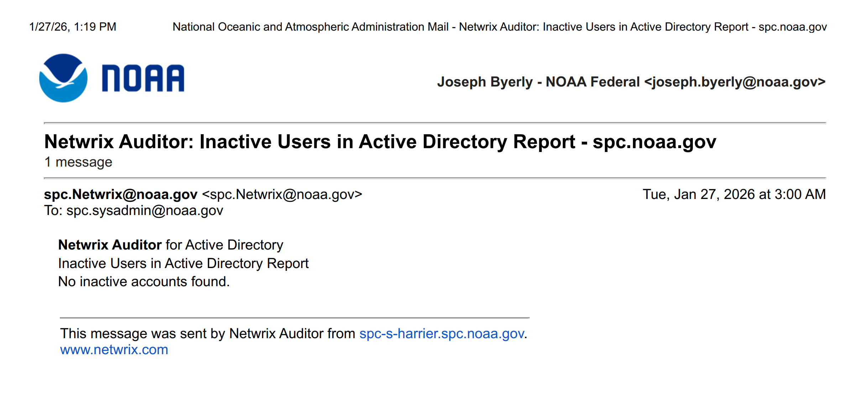The height and width of the screenshot is (409, 868).
Task: Open the spc-s-harrier.spc.noaa.gov link
Action: [x=441, y=334]
